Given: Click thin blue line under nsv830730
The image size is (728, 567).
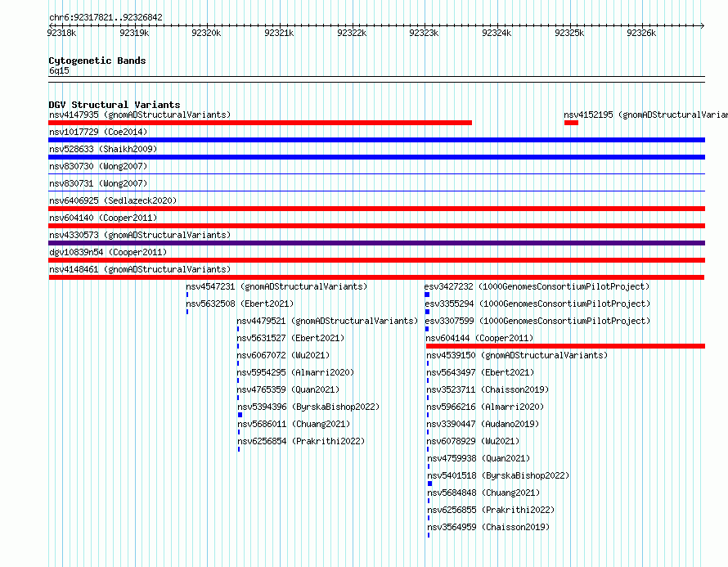Looking at the screenshot, I should pyautogui.click(x=376, y=173).
